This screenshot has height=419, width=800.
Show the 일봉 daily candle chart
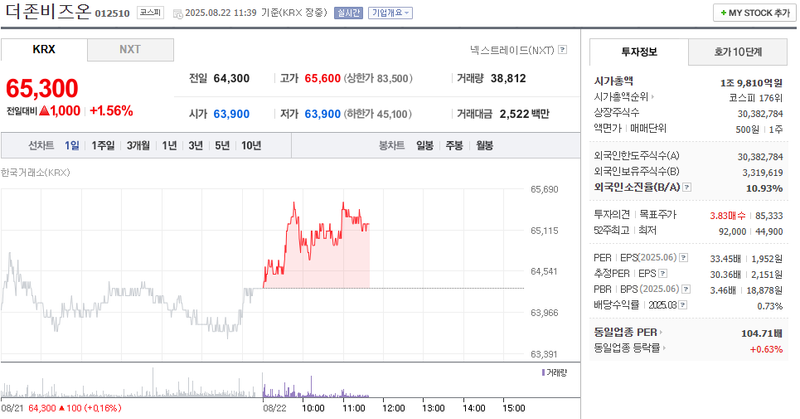click(x=424, y=145)
